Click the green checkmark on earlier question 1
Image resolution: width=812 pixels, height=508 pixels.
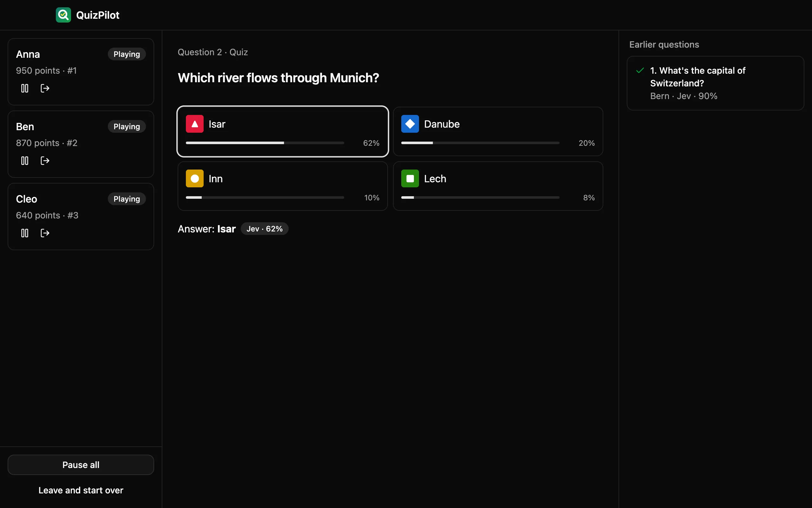tap(640, 70)
